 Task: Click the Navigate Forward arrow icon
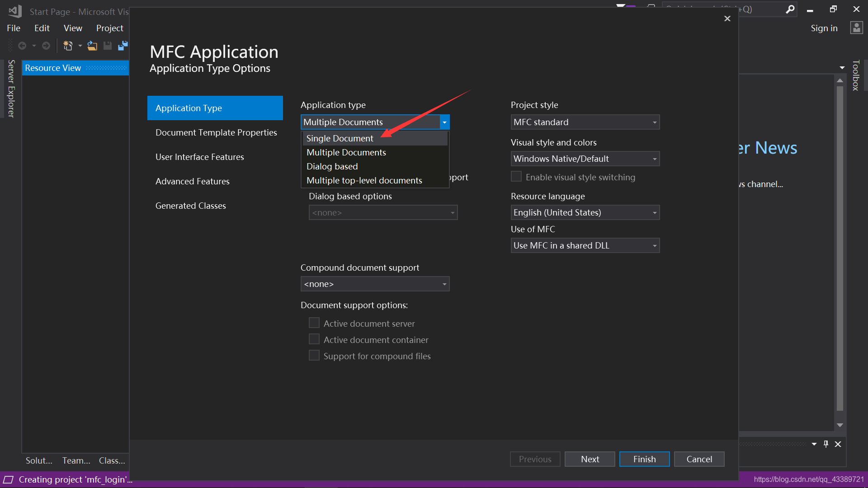tap(46, 46)
